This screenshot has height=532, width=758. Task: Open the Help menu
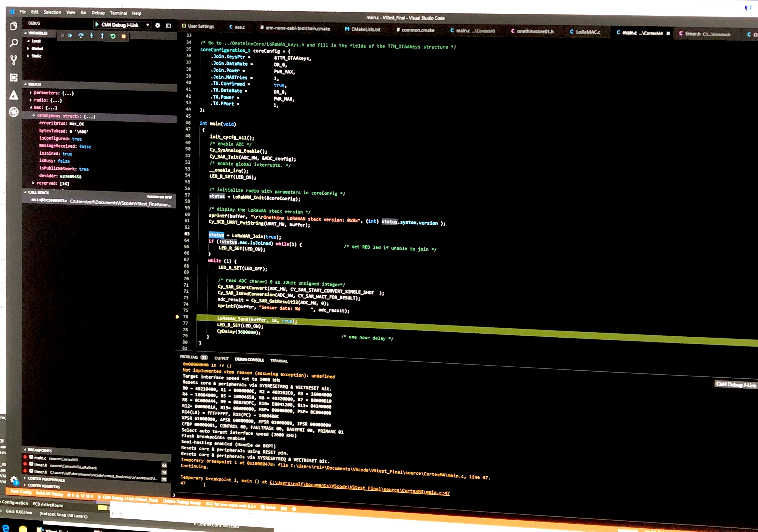[137, 14]
